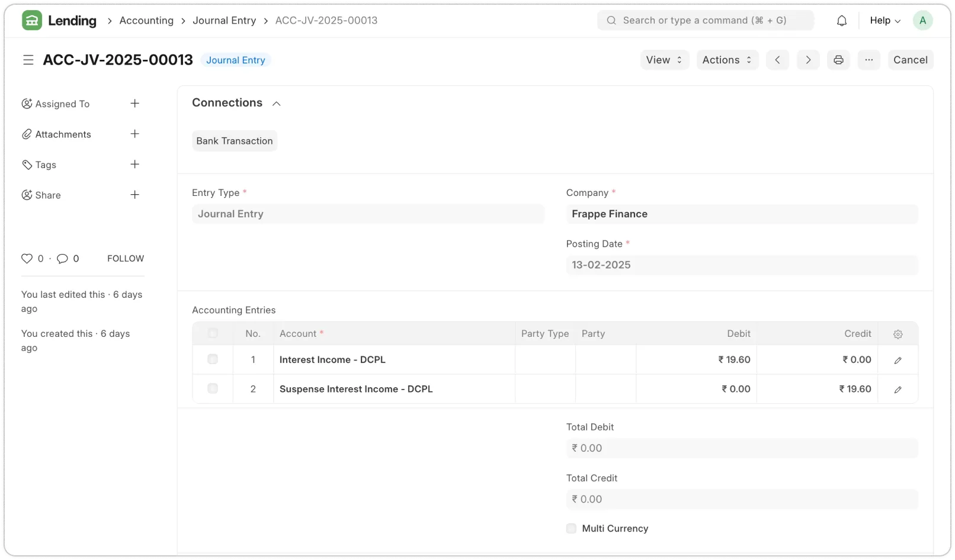Image resolution: width=955 pixels, height=560 pixels.
Task: Select all accounting entries via header checkbox
Action: (x=213, y=333)
